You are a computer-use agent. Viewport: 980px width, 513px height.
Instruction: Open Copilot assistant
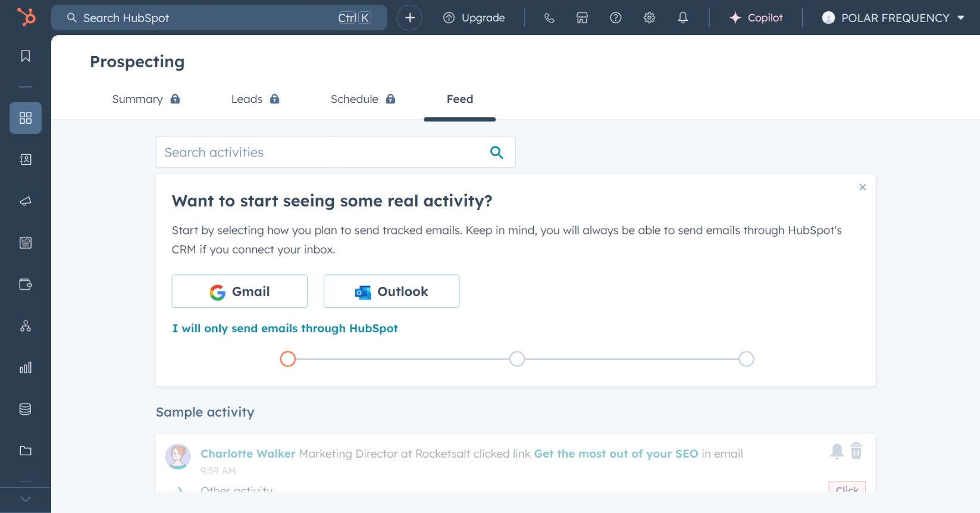(x=756, y=18)
